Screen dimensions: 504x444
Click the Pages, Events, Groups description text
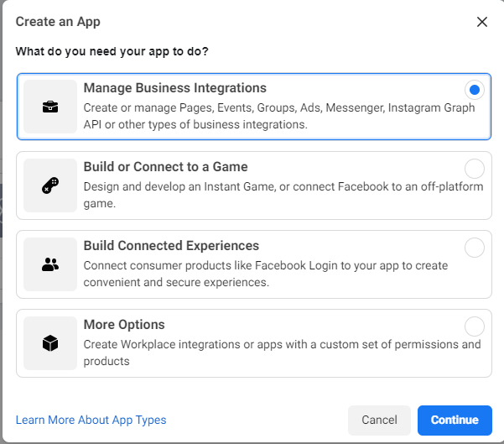tap(279, 116)
